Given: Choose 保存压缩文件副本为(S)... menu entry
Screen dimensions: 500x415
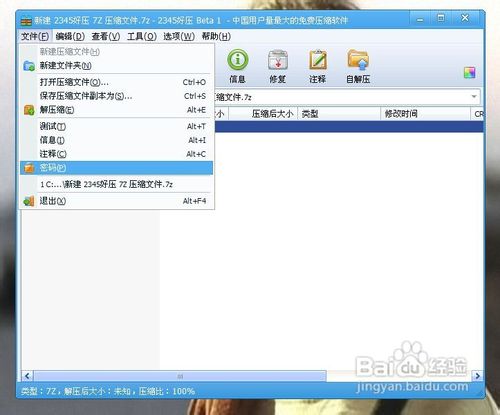Looking at the screenshot, I should coord(116,96).
